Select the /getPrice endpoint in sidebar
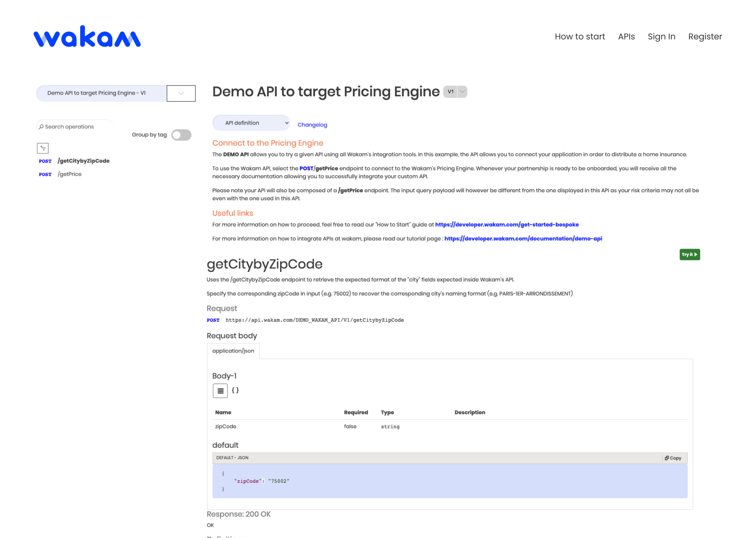The image size is (756, 538). tap(70, 174)
